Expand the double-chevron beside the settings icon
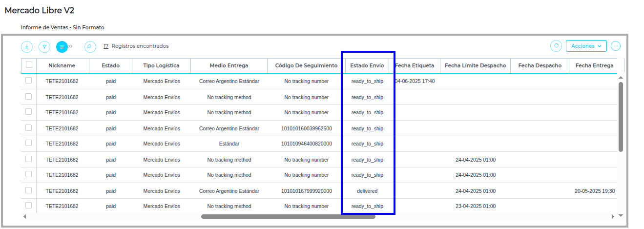The image size is (644, 229). pyautogui.click(x=71, y=46)
